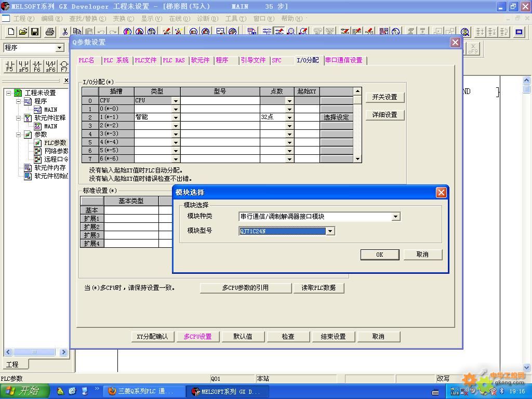Click the New project toolbar icon
Viewport: 532px width, 399px height.
pos(11,32)
